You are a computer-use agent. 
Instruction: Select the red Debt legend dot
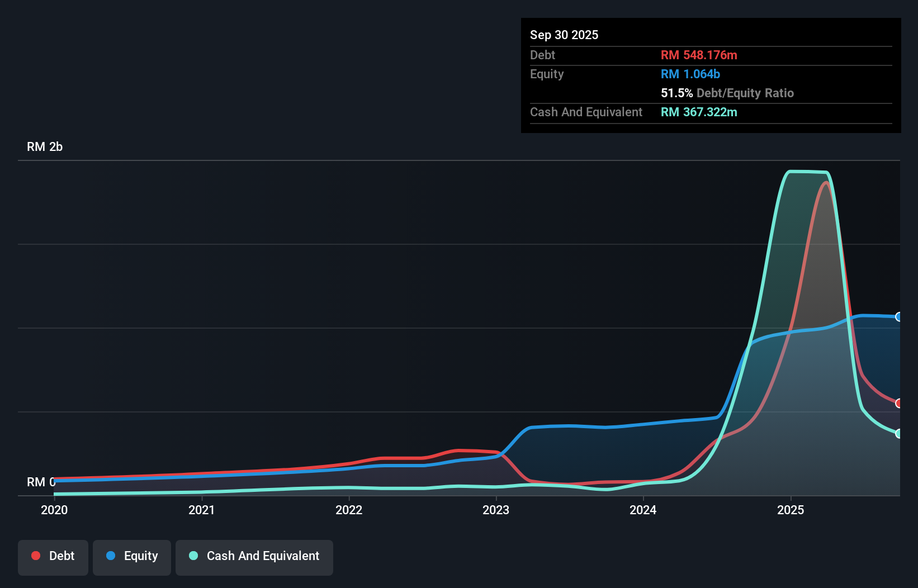(36, 556)
